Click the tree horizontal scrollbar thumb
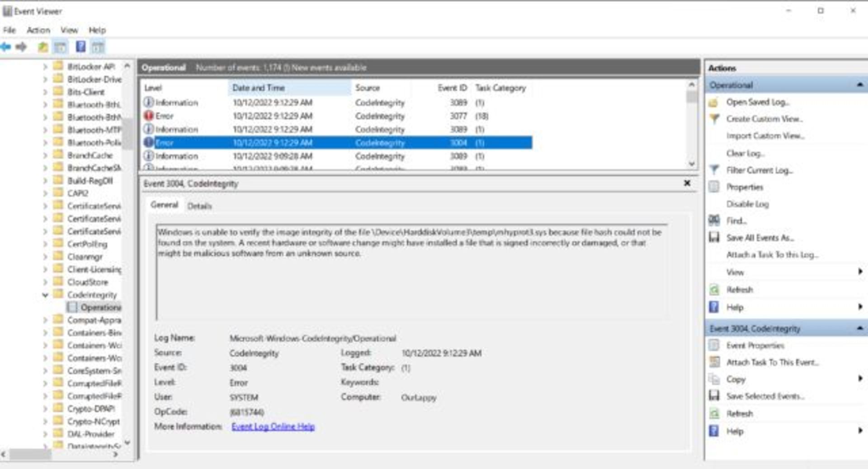Viewport: 868px width, 469px height. [x=30, y=455]
